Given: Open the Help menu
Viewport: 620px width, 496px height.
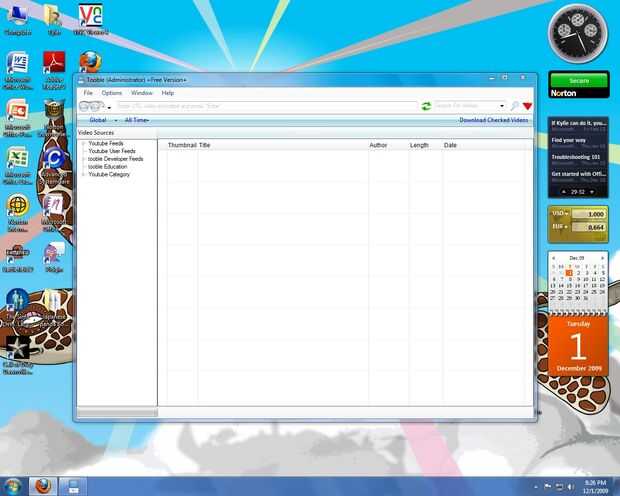Looking at the screenshot, I should pyautogui.click(x=168, y=93).
